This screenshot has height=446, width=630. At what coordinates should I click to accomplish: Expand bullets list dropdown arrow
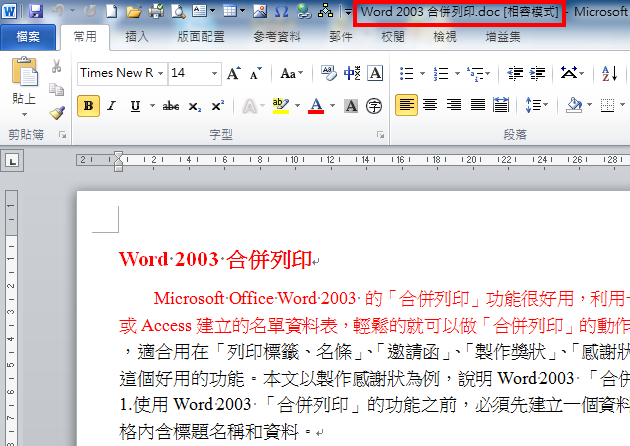(x=422, y=74)
